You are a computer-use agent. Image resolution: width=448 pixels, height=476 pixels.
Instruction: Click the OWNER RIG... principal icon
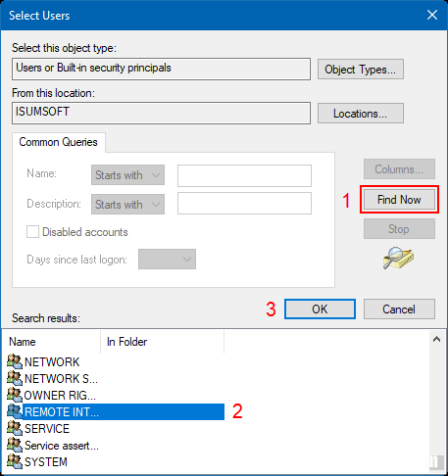(15, 395)
